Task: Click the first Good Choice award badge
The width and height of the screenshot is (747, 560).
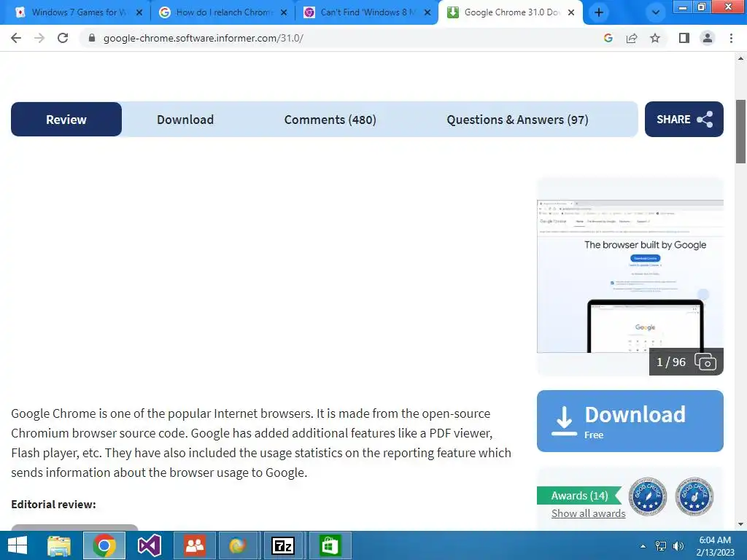Action: pos(648,497)
